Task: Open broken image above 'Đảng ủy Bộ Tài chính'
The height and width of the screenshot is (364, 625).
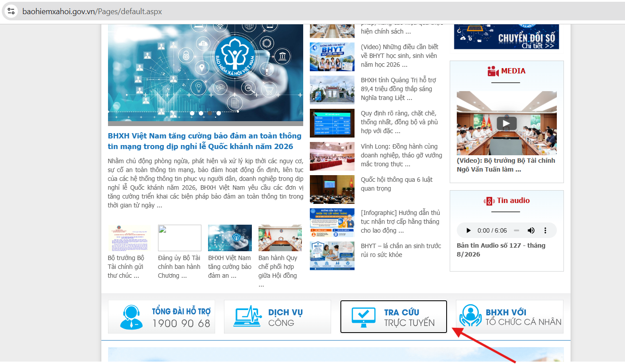Action: [180, 238]
